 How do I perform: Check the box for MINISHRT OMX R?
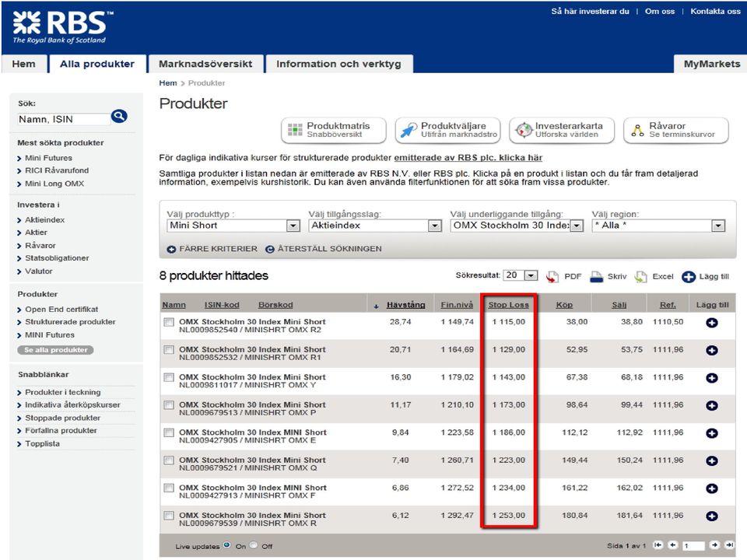169,516
